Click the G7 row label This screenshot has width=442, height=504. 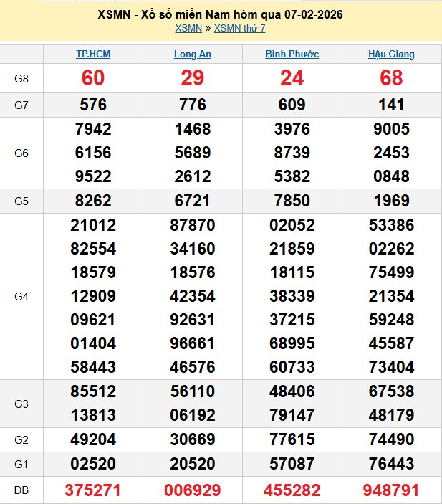coord(21,105)
